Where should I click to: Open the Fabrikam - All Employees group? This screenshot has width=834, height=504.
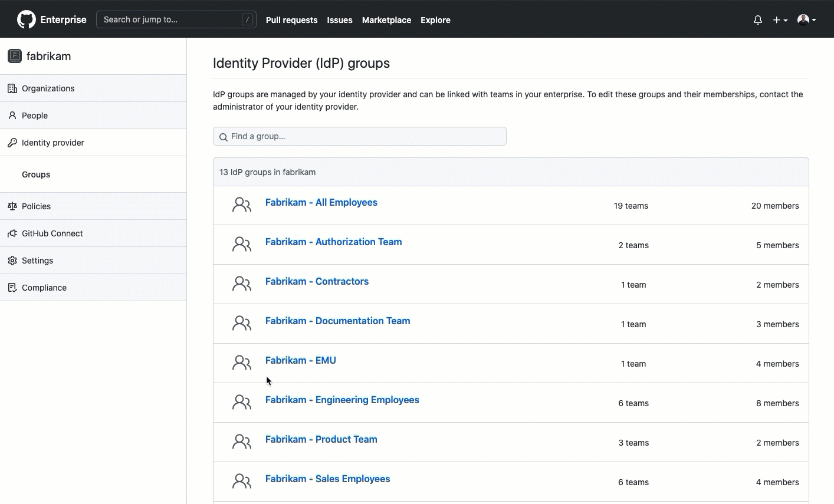[321, 202]
